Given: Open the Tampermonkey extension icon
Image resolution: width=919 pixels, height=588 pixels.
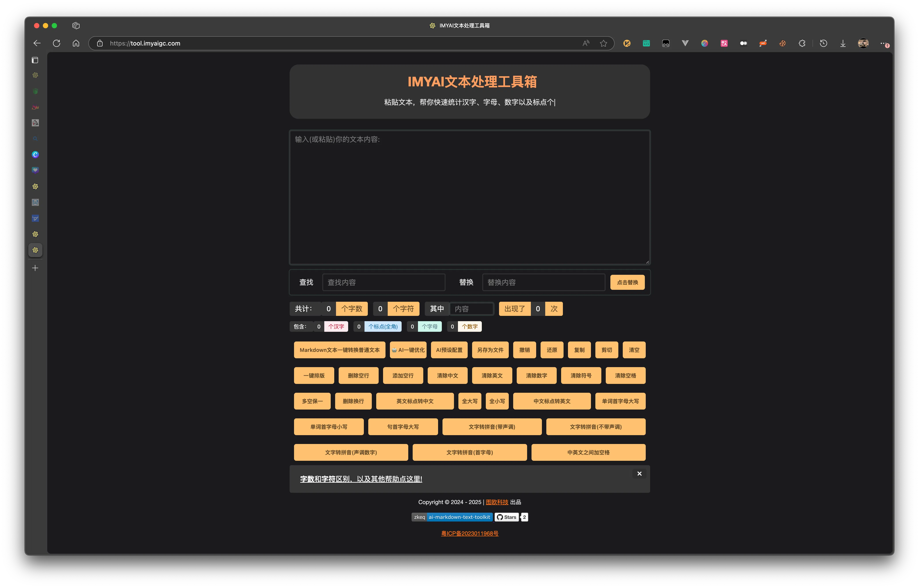Looking at the screenshot, I should [x=666, y=43].
